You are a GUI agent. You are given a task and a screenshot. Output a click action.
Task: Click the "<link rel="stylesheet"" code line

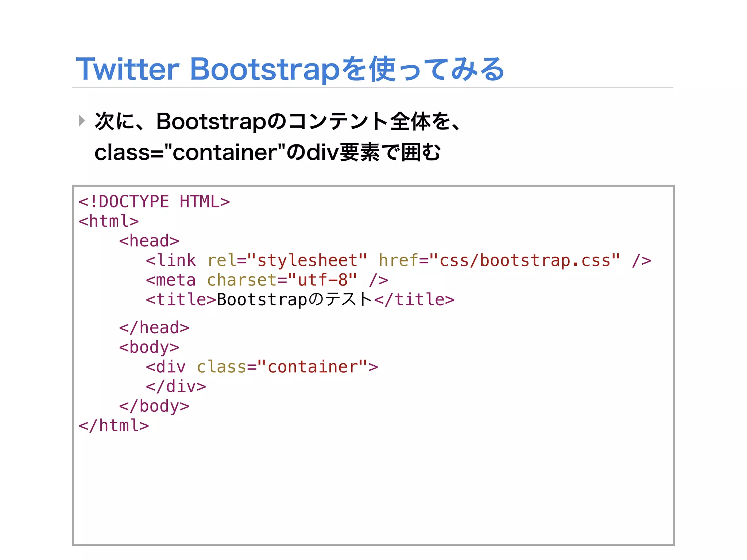click(399, 260)
